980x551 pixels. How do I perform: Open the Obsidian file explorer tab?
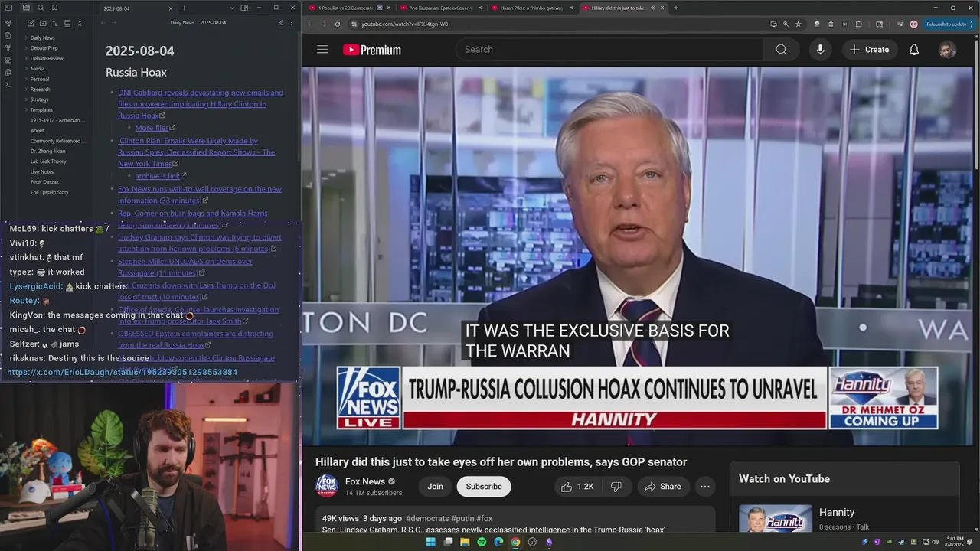tap(26, 8)
